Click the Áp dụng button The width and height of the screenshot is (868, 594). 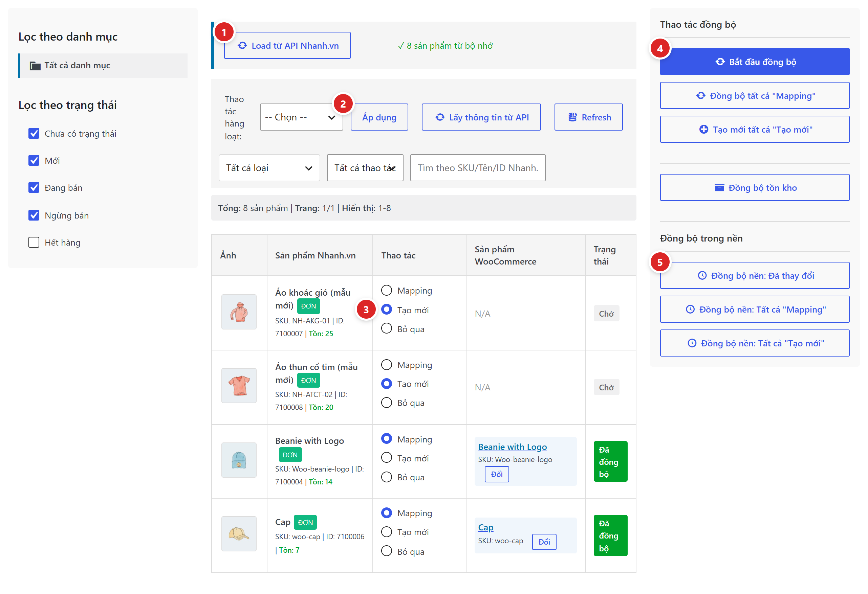[x=379, y=117]
